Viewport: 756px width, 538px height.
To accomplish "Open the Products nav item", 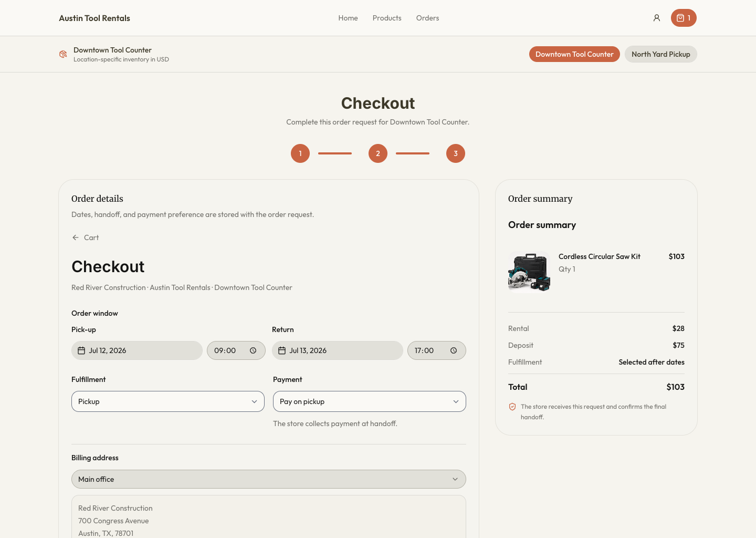I will click(x=387, y=18).
